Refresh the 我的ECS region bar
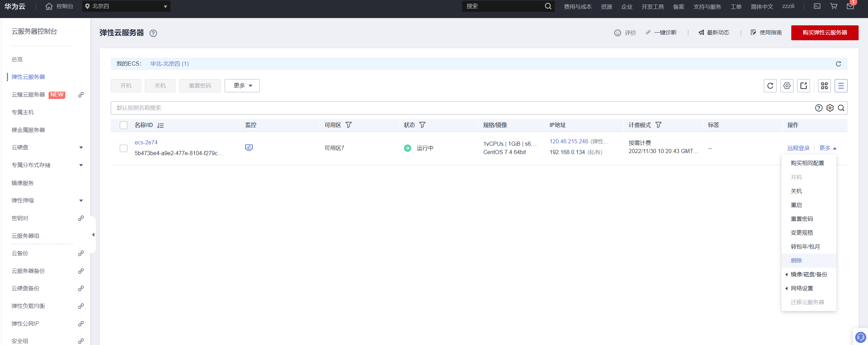 (838, 64)
